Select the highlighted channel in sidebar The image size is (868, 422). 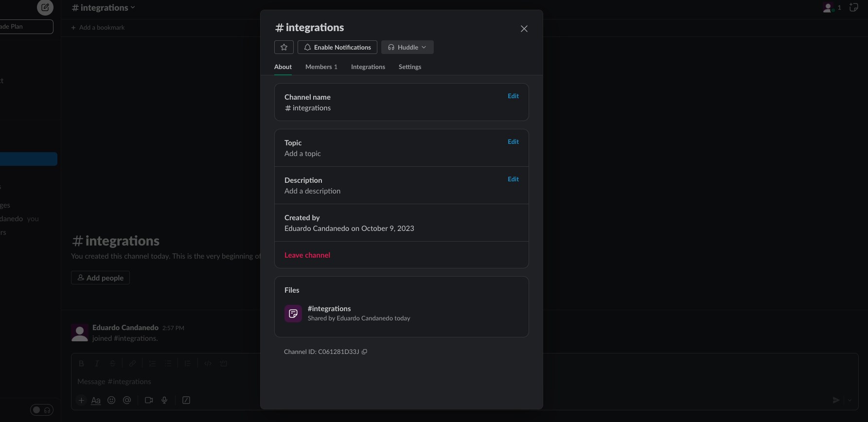click(29, 159)
